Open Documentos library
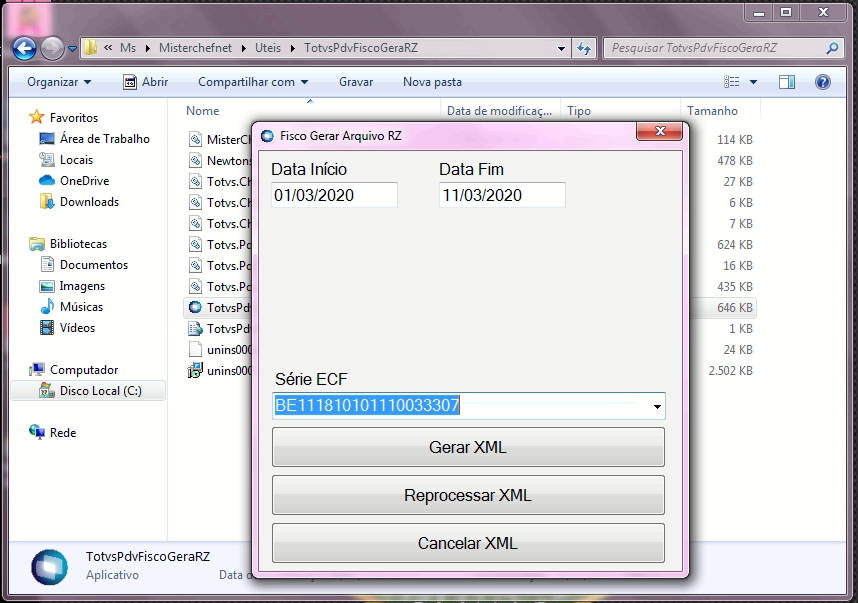Viewport: 858px width, 603px height. (94, 265)
